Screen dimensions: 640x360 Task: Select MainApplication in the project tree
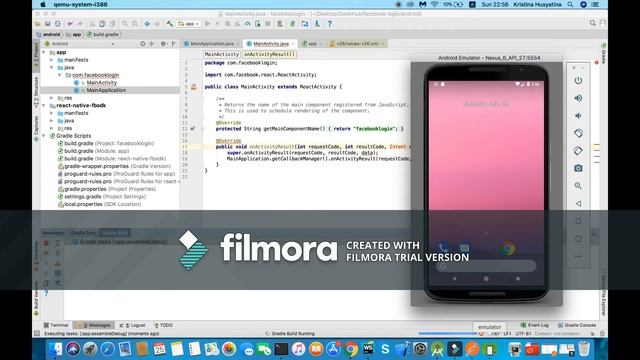(x=106, y=90)
